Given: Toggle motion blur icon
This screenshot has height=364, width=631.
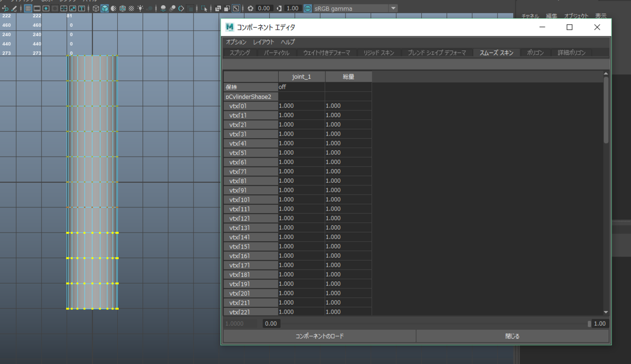Looking at the screenshot, I should (172, 8).
